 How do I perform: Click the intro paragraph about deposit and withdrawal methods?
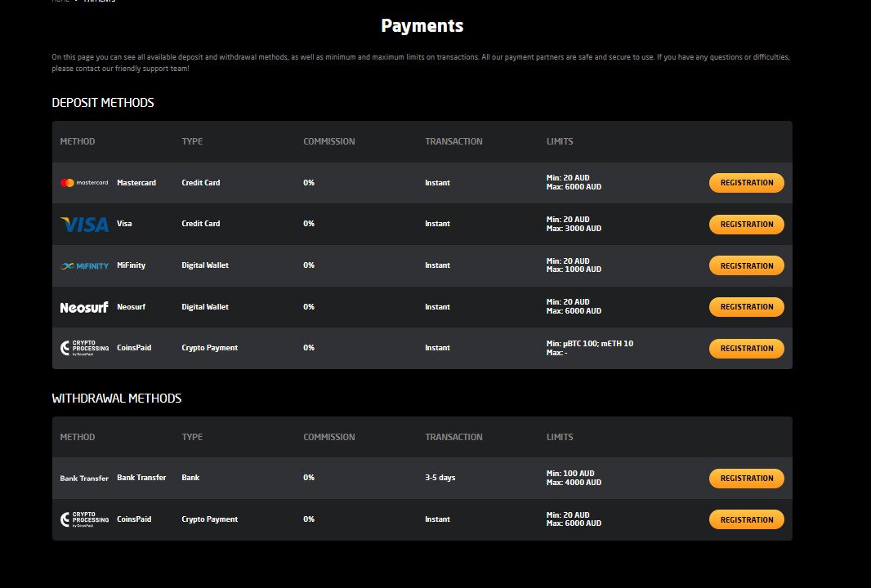(421, 63)
